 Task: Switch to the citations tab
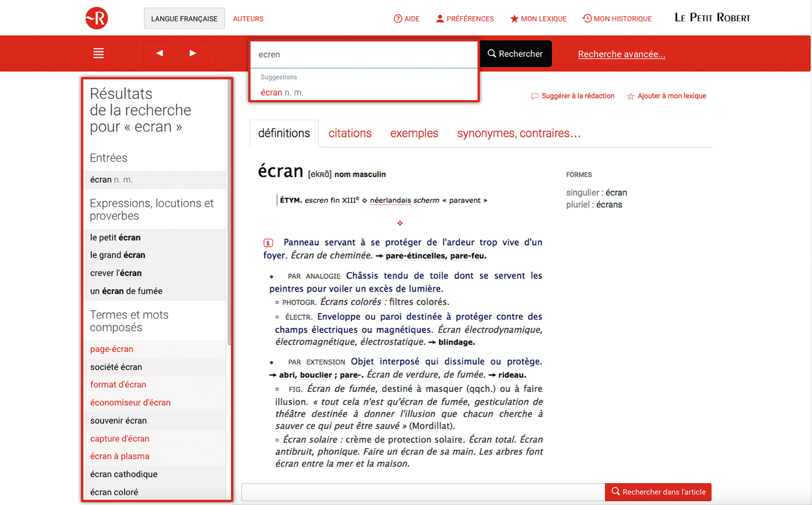click(350, 133)
